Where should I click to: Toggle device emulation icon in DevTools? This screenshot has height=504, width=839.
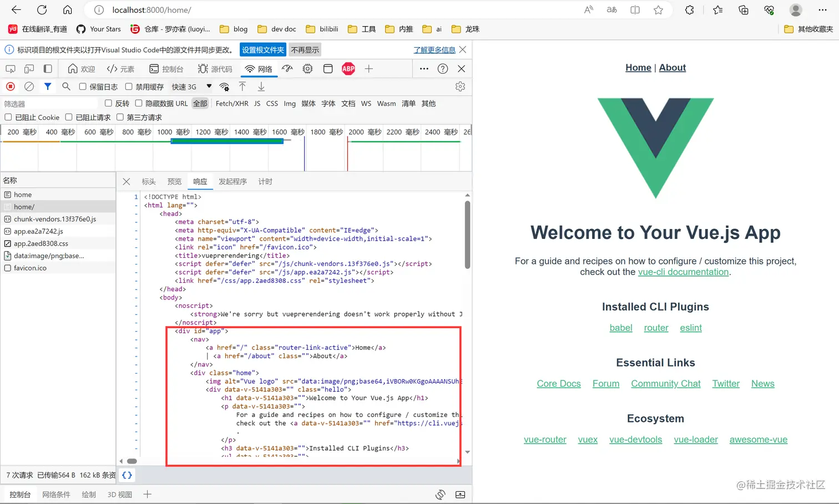(x=29, y=69)
